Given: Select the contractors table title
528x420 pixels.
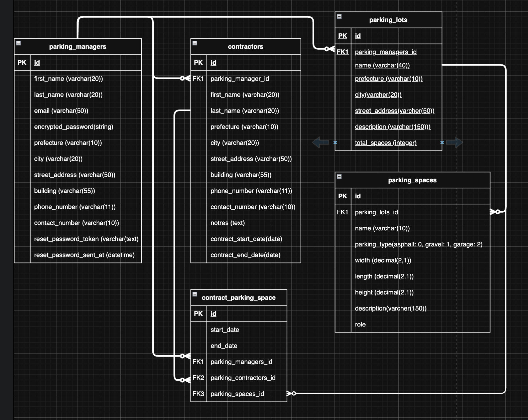Looking at the screenshot, I should [x=246, y=47].
